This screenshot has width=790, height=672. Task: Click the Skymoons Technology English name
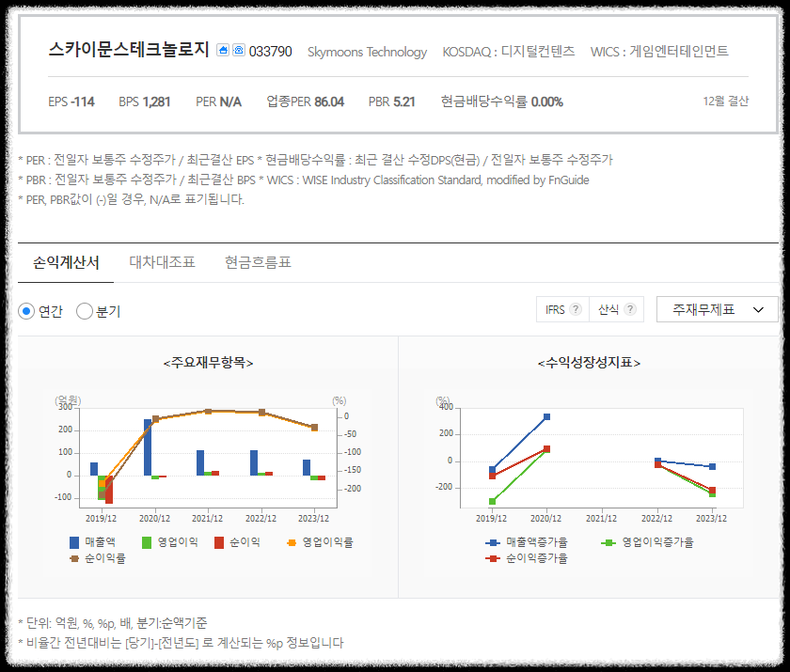pyautogui.click(x=368, y=52)
